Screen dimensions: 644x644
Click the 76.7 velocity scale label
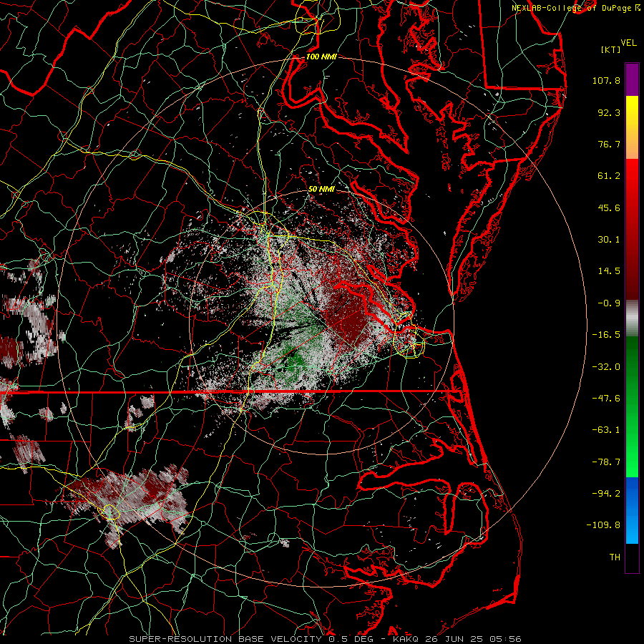(609, 144)
